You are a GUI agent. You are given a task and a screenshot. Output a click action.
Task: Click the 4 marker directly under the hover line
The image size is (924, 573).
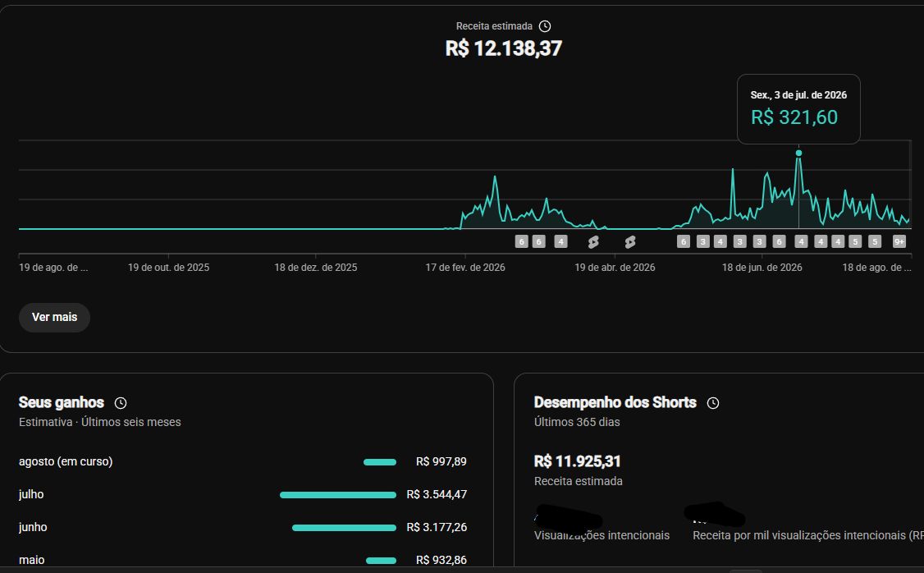[801, 241]
